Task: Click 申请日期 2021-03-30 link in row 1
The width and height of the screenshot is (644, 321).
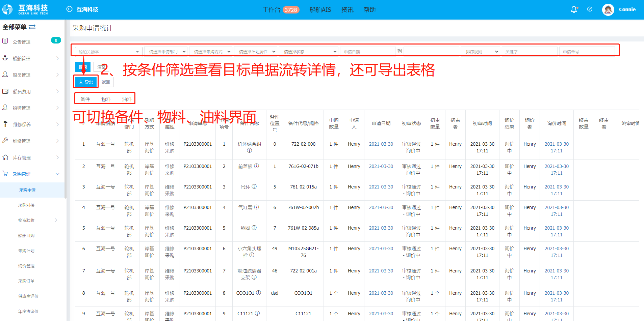Action: [381, 144]
